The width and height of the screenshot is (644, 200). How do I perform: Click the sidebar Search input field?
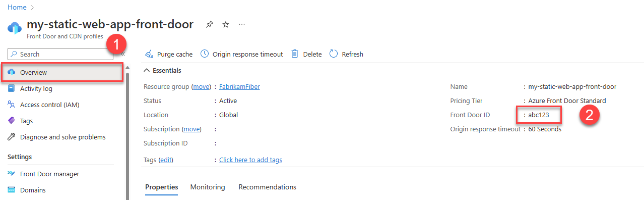click(60, 54)
